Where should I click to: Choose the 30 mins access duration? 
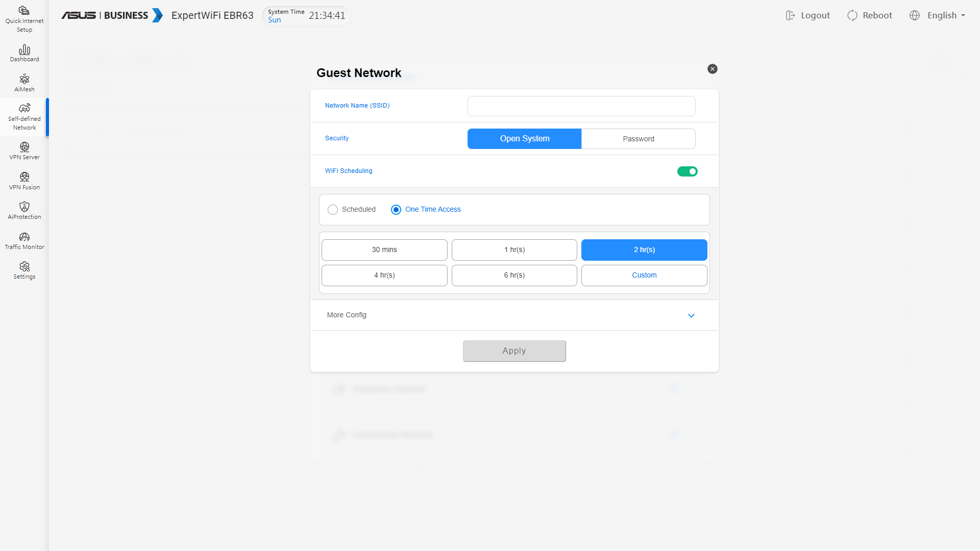[384, 250]
